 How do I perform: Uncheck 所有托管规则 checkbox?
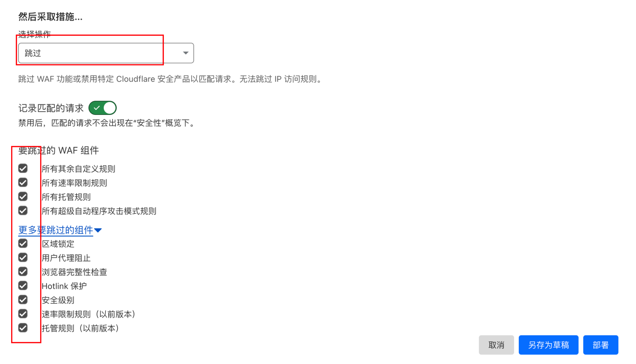[23, 196]
